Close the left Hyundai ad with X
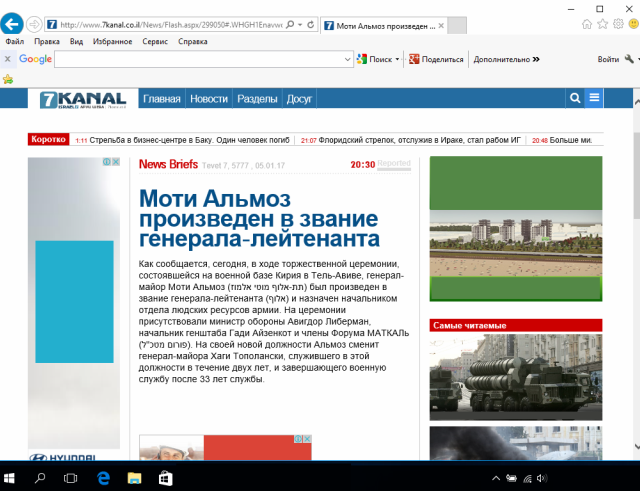Viewport: 640px width, 491px height. tap(116, 162)
